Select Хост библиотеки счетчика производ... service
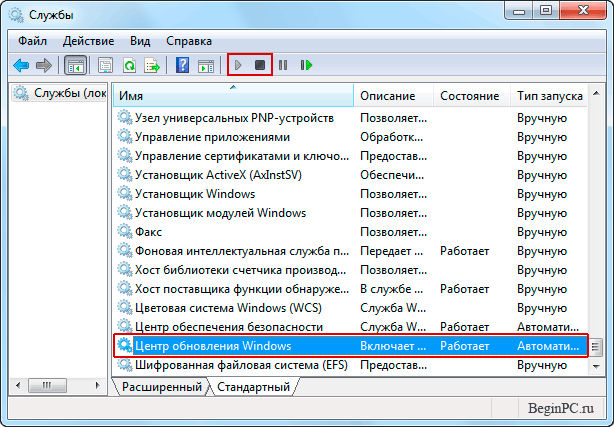The width and height of the screenshot is (614, 427). (x=351, y=270)
